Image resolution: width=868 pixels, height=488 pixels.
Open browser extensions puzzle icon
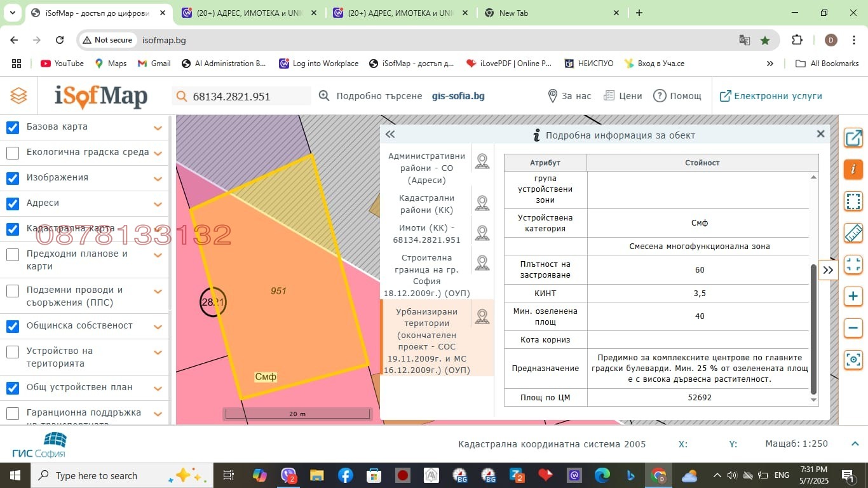pos(797,40)
